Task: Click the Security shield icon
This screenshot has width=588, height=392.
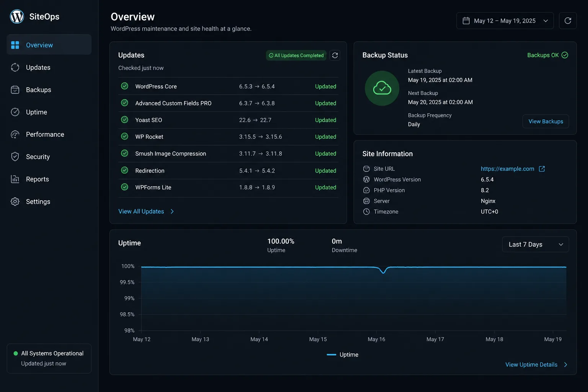Action: click(15, 157)
